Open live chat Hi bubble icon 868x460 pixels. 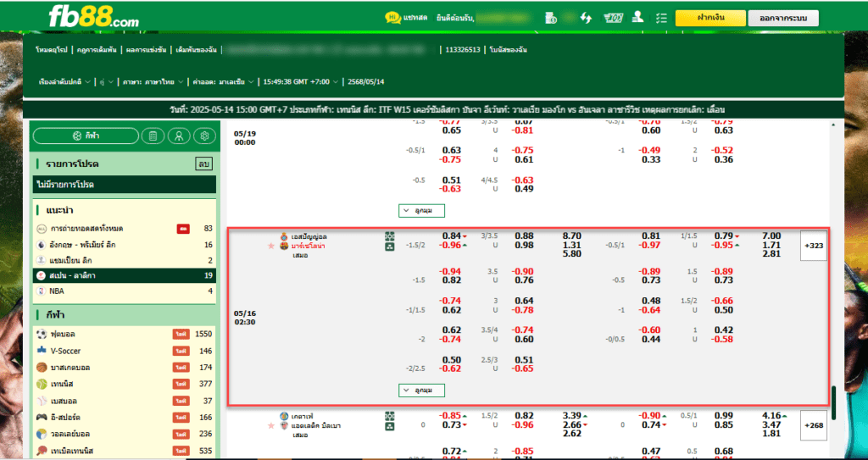[392, 18]
